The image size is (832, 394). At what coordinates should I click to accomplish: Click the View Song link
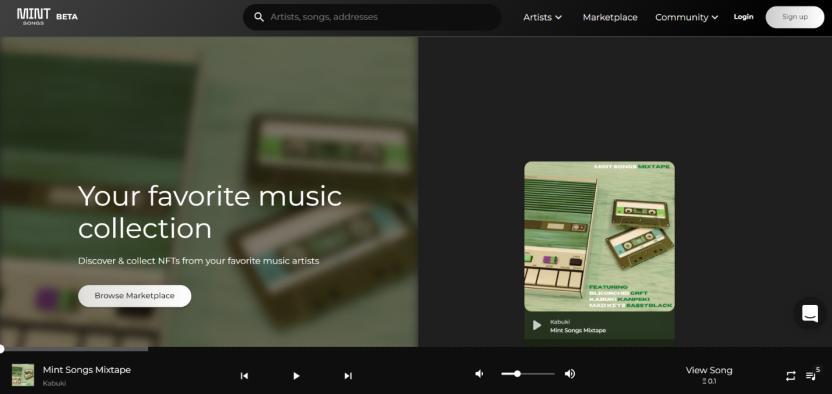[709, 370]
